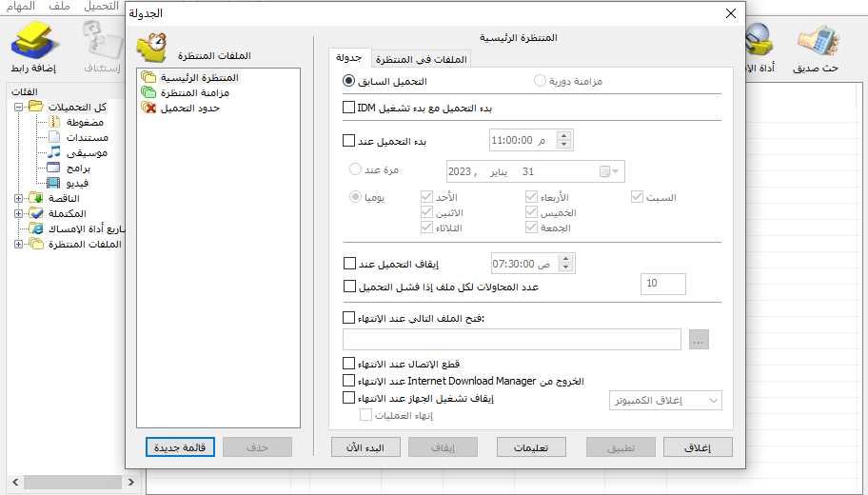Click the Programs category icon
The height and width of the screenshot is (495, 868).
pyautogui.click(x=53, y=168)
